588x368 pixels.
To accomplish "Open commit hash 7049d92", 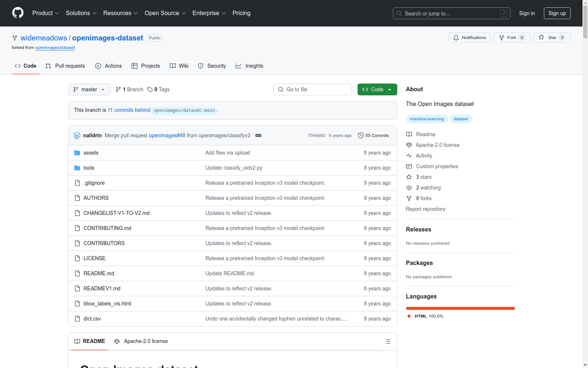I will coord(316,135).
